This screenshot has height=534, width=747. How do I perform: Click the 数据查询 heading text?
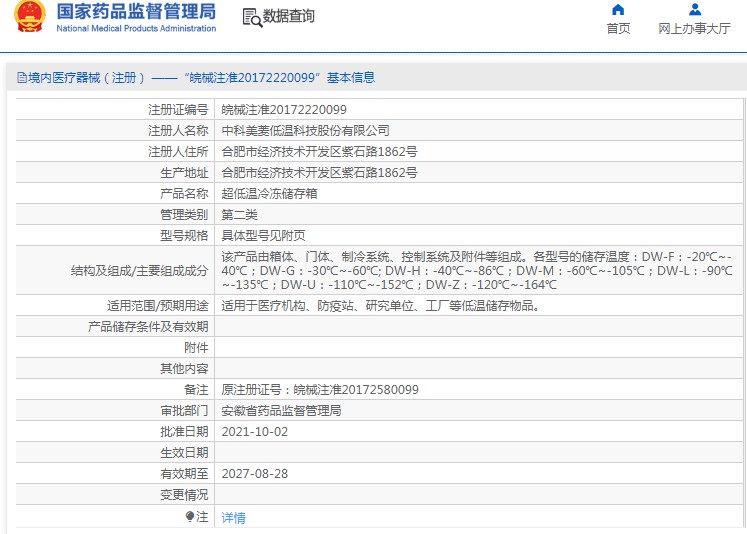[288, 16]
